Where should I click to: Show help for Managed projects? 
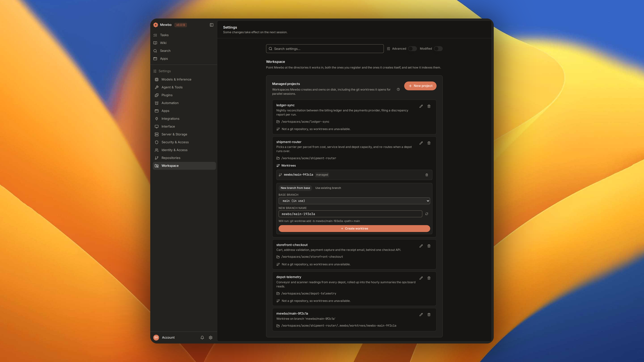[x=398, y=90]
